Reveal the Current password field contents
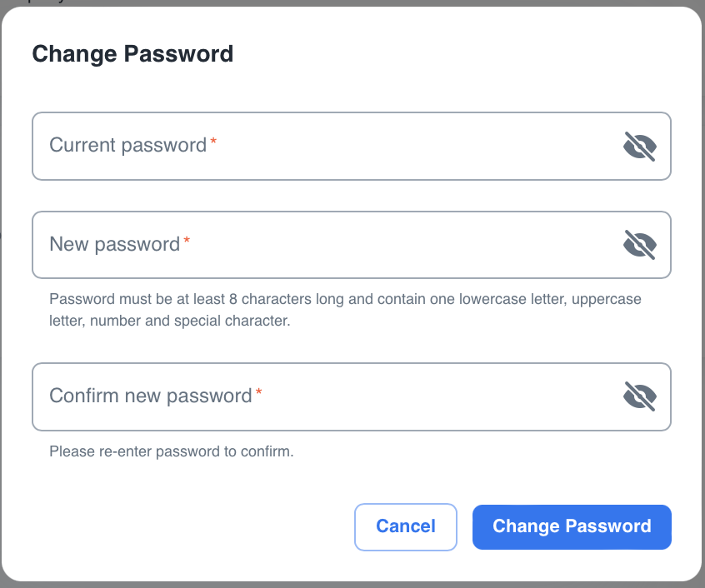Screen dimensions: 705x588 tap(640, 146)
